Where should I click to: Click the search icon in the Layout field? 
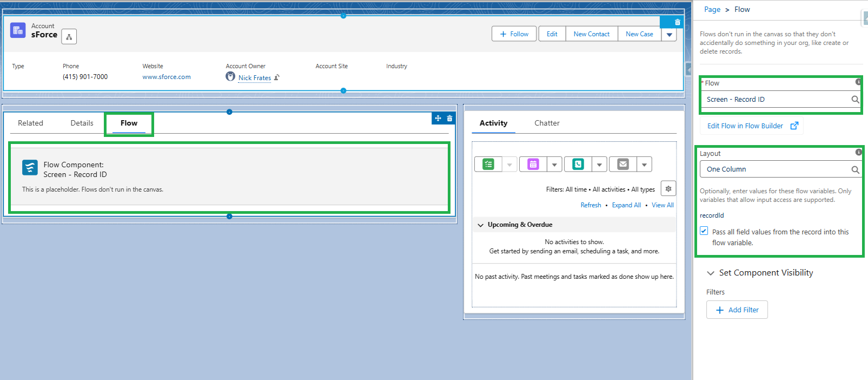tap(855, 169)
